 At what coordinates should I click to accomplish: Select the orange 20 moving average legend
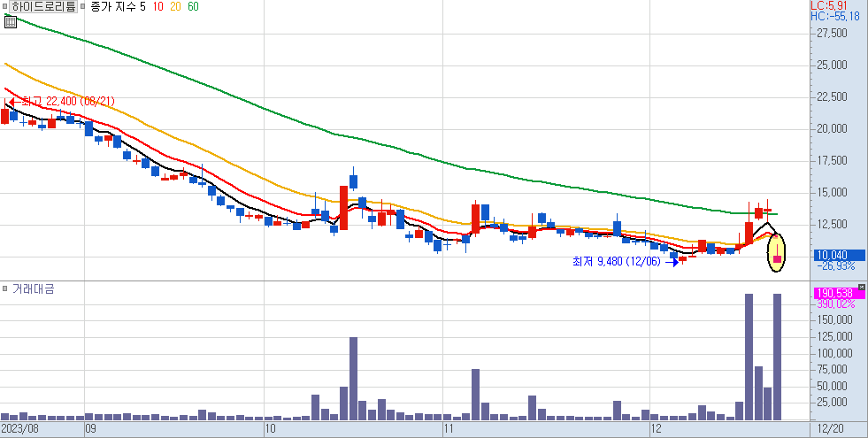pos(175,7)
